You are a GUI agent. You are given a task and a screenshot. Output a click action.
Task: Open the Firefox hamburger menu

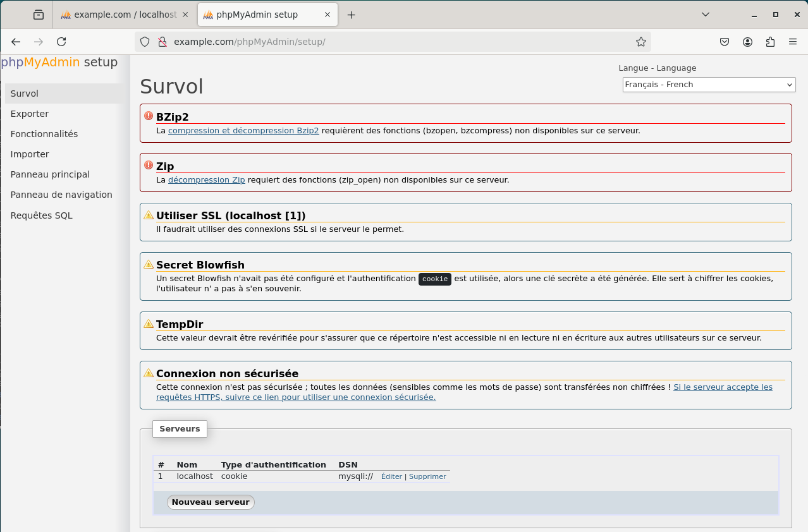point(793,42)
